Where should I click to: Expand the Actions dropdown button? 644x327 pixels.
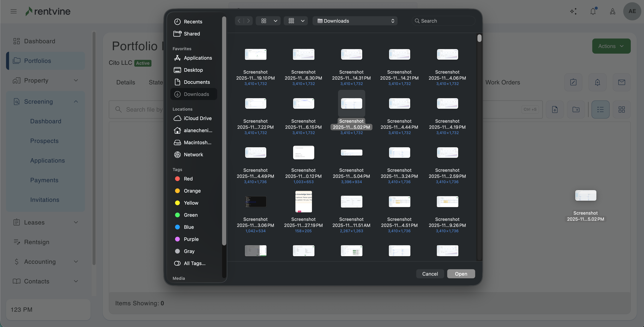[611, 46]
